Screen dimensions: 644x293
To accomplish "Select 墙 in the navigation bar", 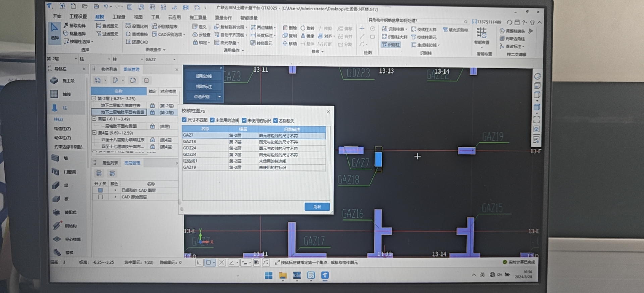I will (x=60, y=158).
